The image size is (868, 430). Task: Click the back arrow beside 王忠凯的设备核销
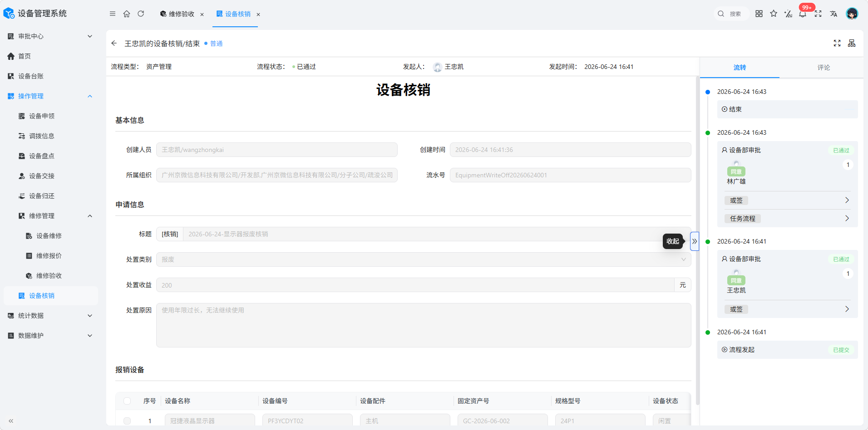[114, 44]
